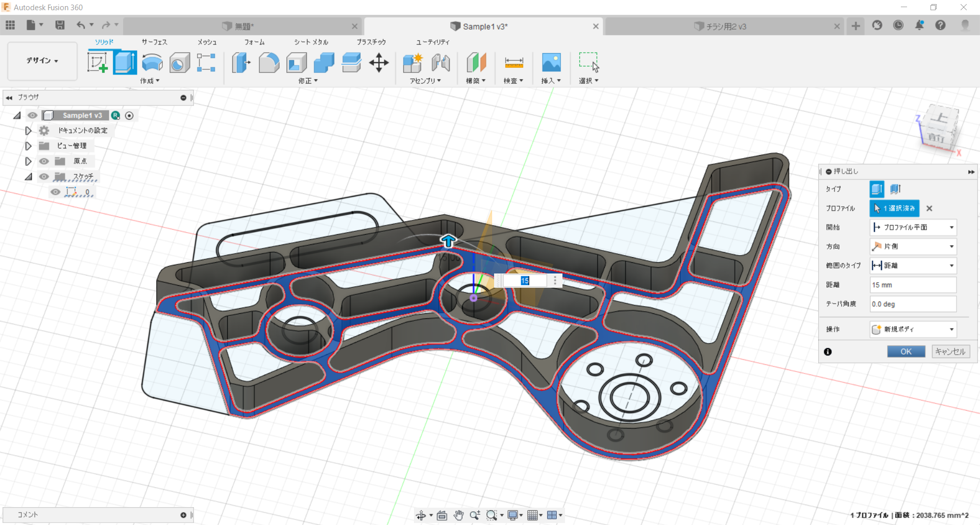The width and height of the screenshot is (980, 525).
Task: Expand the ドキュメントの設定 tree node
Action: pyautogui.click(x=29, y=131)
